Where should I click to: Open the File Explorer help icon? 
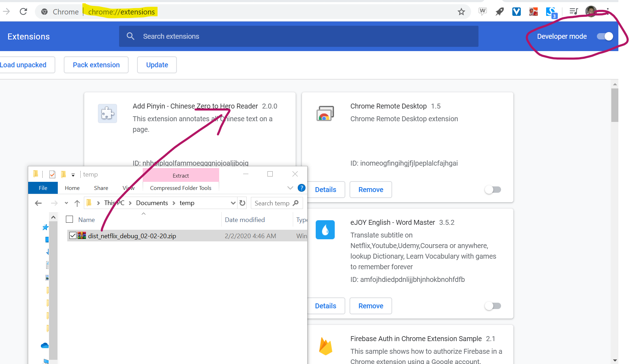point(301,188)
